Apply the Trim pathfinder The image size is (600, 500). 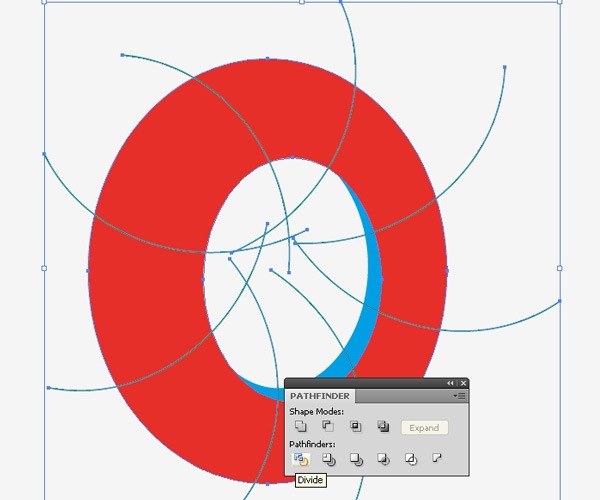click(x=328, y=459)
